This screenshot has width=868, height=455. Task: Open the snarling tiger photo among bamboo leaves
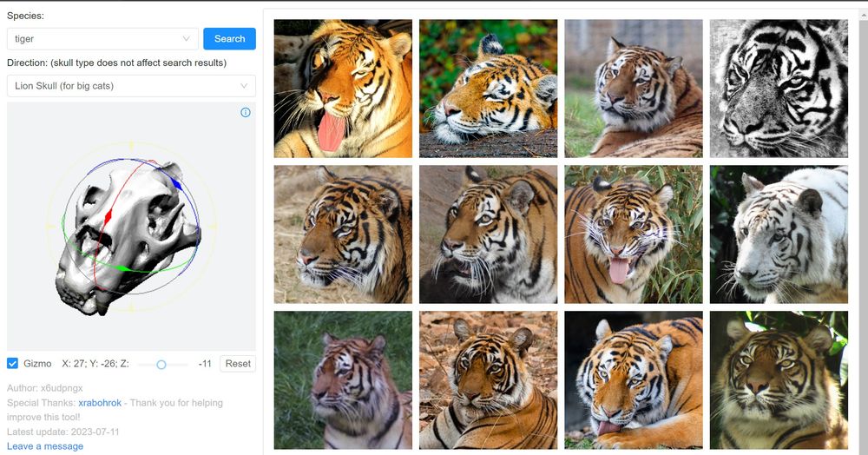(x=634, y=234)
